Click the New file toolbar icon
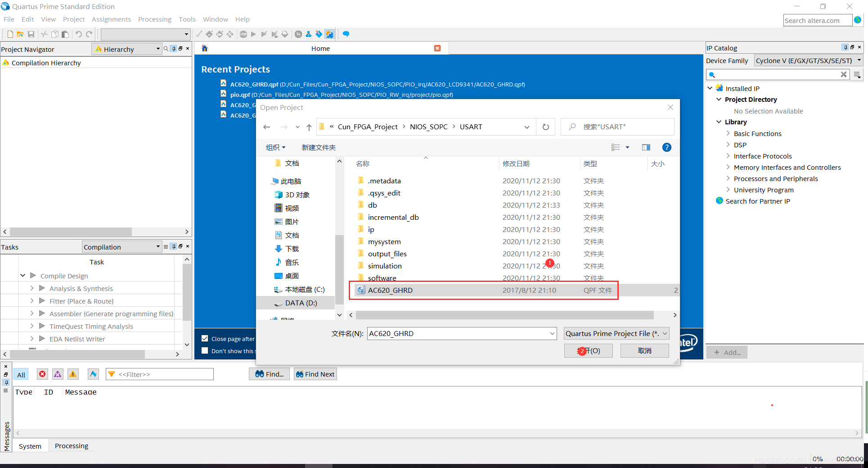 pyautogui.click(x=10, y=34)
